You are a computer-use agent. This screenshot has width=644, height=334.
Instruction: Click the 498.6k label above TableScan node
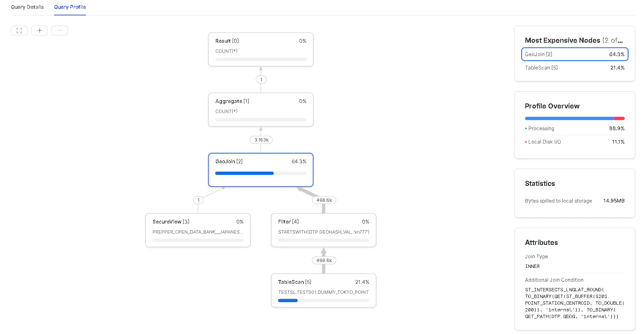(324, 260)
